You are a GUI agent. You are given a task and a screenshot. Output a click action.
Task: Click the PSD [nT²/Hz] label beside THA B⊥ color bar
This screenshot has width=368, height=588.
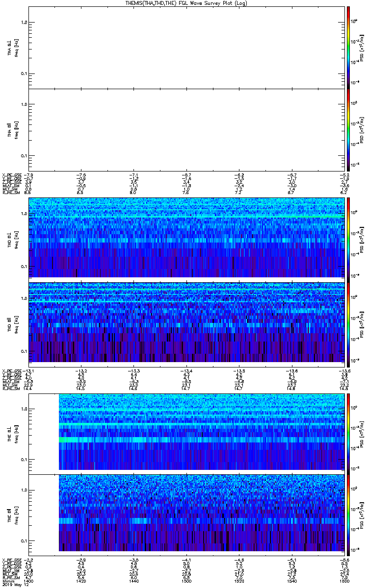click(x=362, y=48)
